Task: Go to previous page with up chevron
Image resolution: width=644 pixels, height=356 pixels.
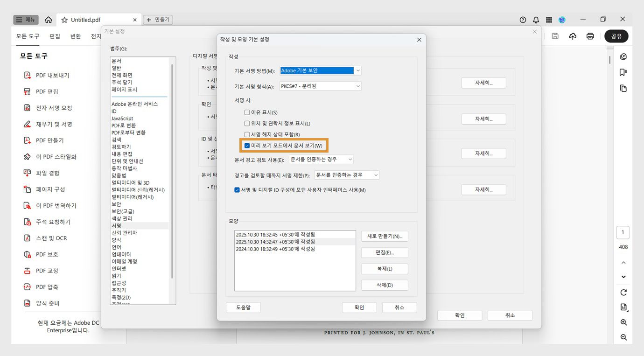Action: point(623,263)
